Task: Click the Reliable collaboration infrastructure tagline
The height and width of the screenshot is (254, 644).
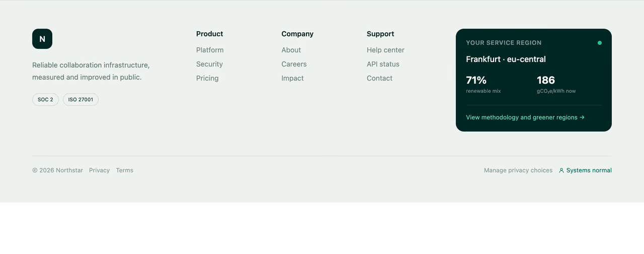Action: (91, 71)
